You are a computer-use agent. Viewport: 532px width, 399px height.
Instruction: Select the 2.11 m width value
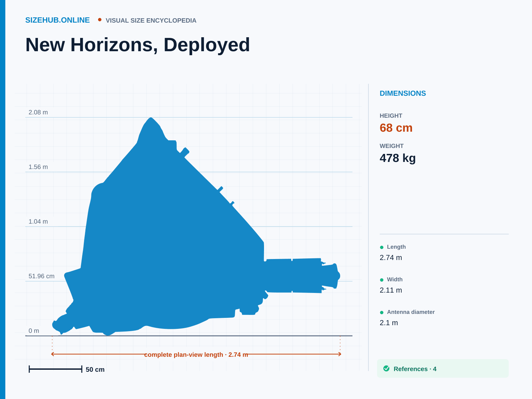point(391,290)
